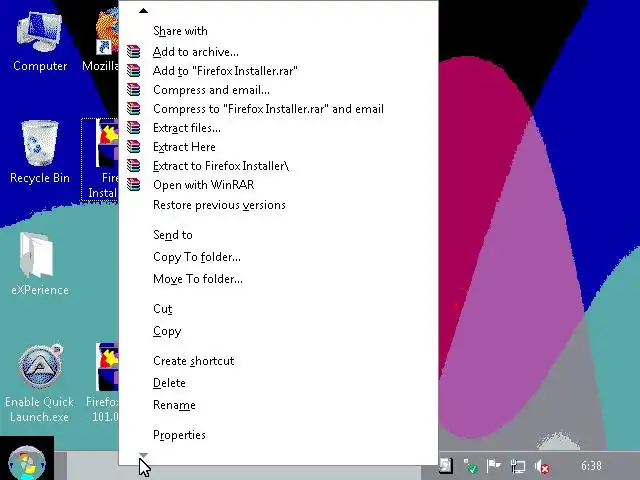Click the muted volume tray icon
The height and width of the screenshot is (480, 640).
pyautogui.click(x=542, y=466)
